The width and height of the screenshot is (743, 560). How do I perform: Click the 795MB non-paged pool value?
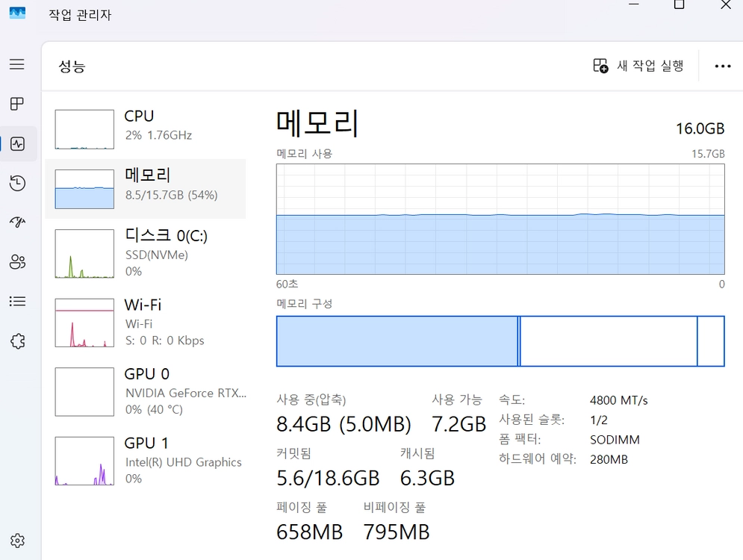pyautogui.click(x=397, y=532)
